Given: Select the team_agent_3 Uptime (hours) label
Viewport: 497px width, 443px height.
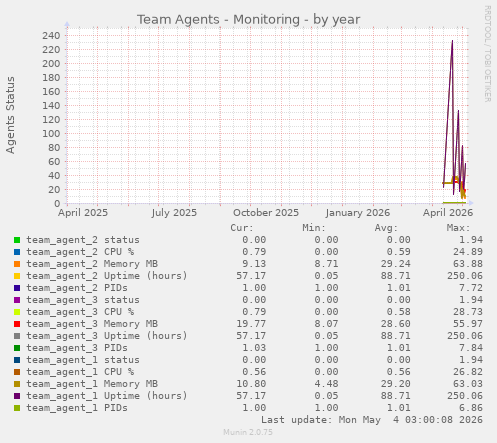Looking at the screenshot, I should [107, 336].
